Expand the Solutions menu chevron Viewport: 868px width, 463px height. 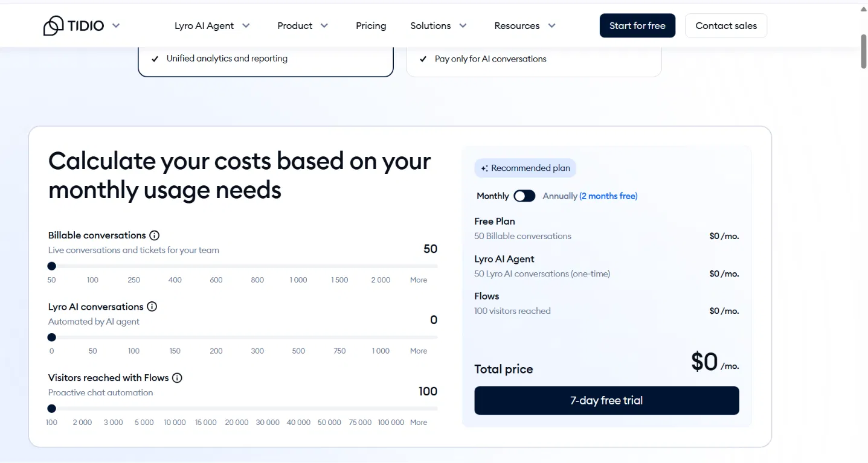(x=463, y=25)
